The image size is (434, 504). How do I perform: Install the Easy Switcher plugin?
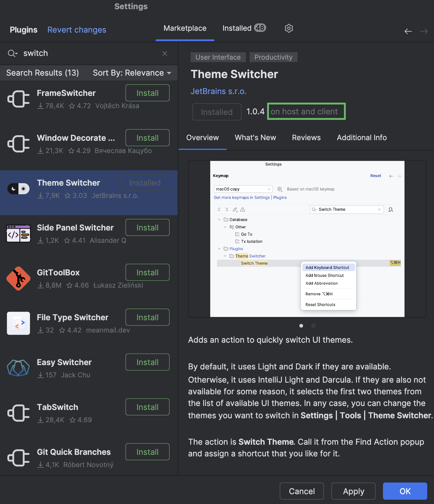[148, 362]
